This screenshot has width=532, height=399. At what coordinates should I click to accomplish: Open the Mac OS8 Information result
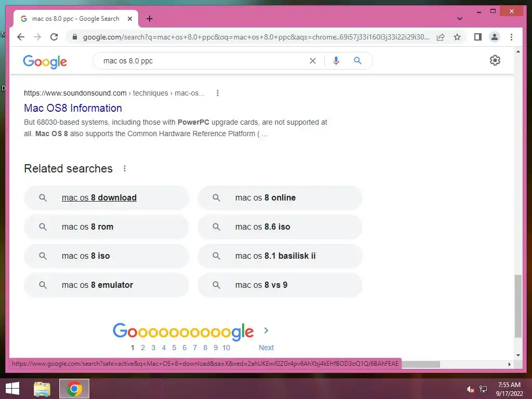click(x=73, y=108)
